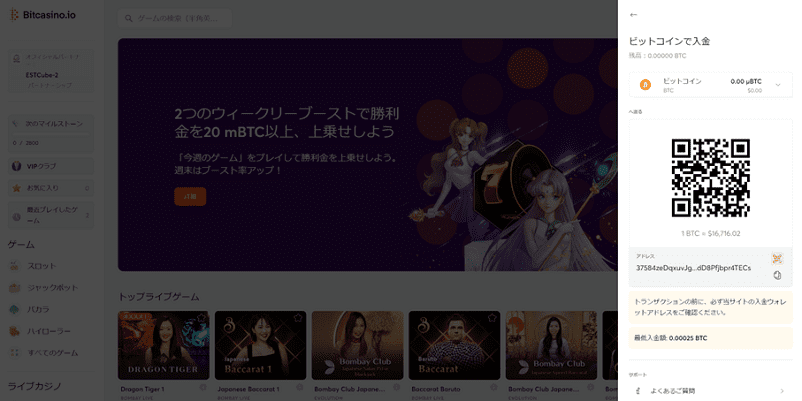Click the all games grid icon
The image size is (802, 401).
15,353
